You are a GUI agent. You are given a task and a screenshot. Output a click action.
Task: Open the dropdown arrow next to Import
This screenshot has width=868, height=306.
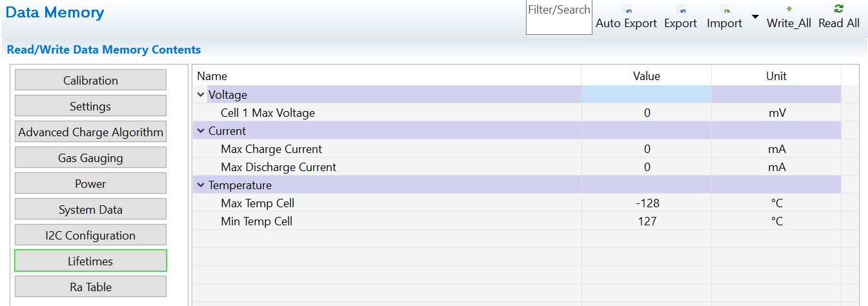click(755, 17)
